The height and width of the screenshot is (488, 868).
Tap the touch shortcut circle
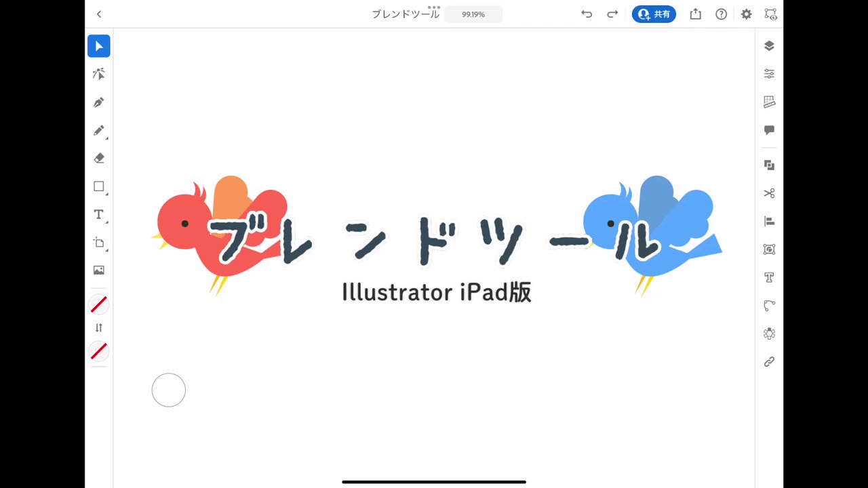(x=169, y=390)
